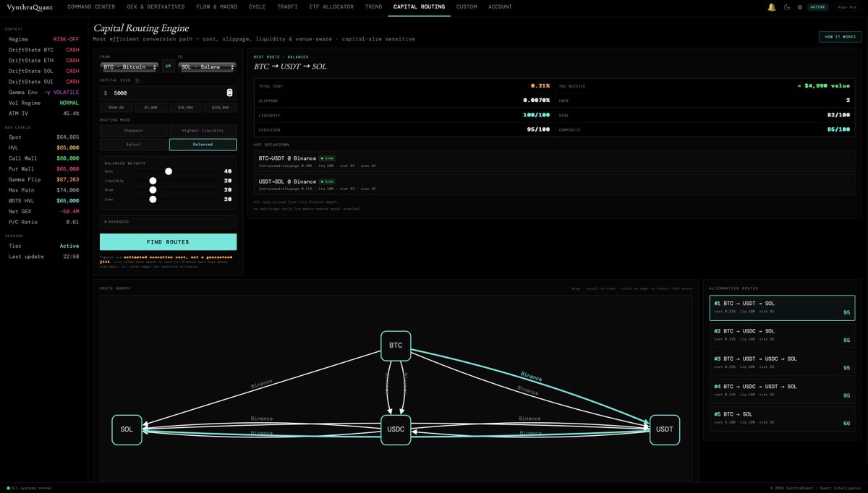Open the Flow & Macro tab
868x493 pixels.
pos(218,7)
